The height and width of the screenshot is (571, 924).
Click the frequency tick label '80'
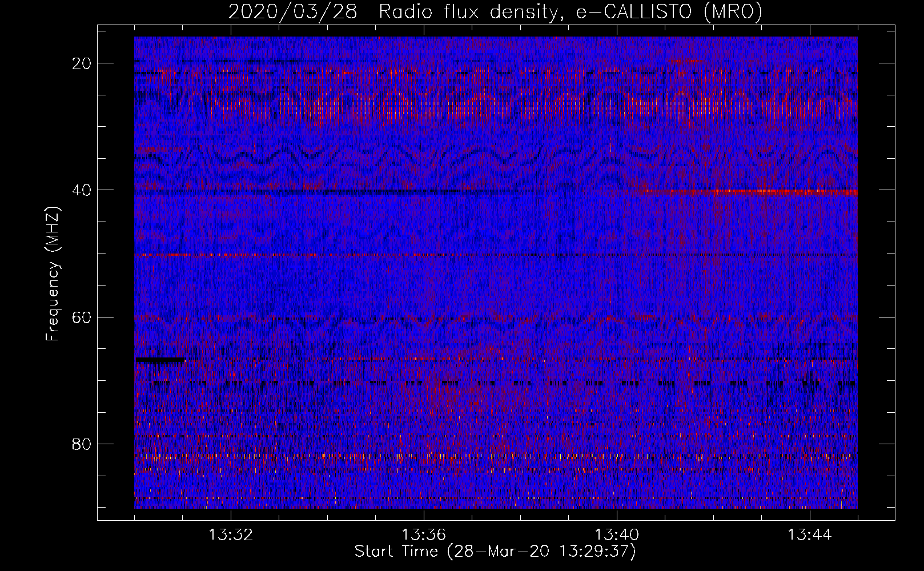(82, 444)
